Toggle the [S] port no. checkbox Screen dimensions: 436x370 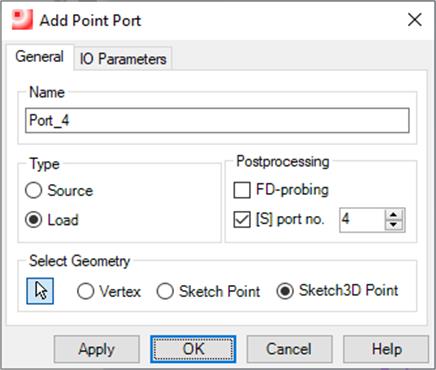[242, 219]
